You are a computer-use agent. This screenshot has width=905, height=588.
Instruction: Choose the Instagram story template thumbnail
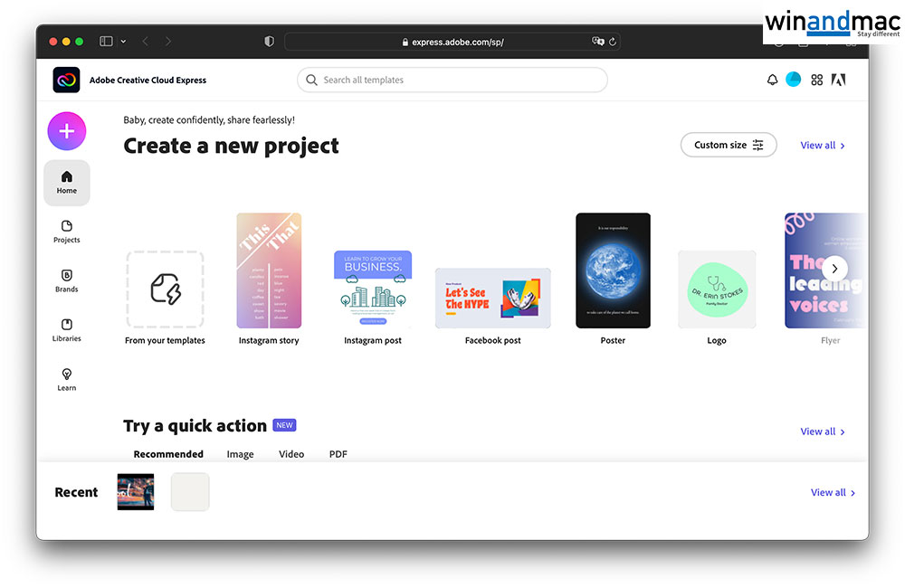(x=269, y=270)
